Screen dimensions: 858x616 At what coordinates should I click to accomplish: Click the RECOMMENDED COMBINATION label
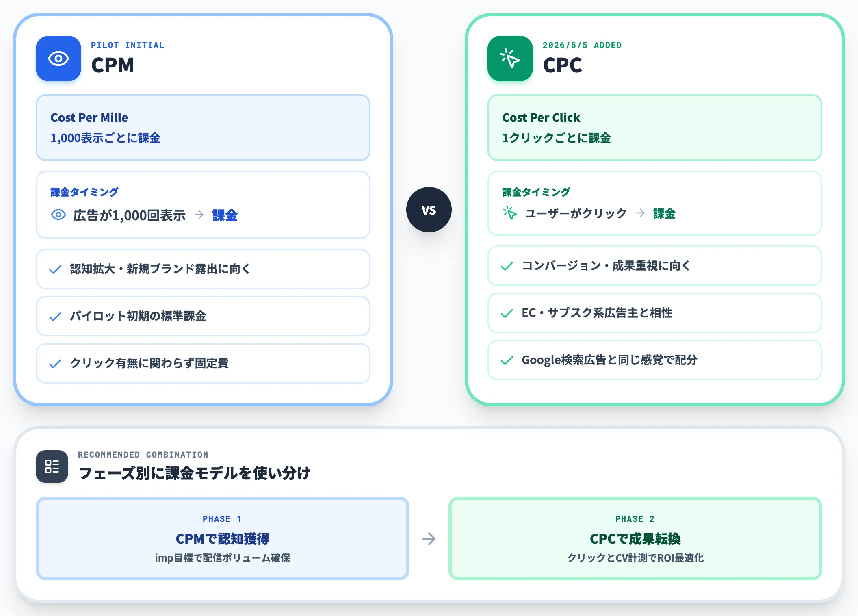point(143,455)
